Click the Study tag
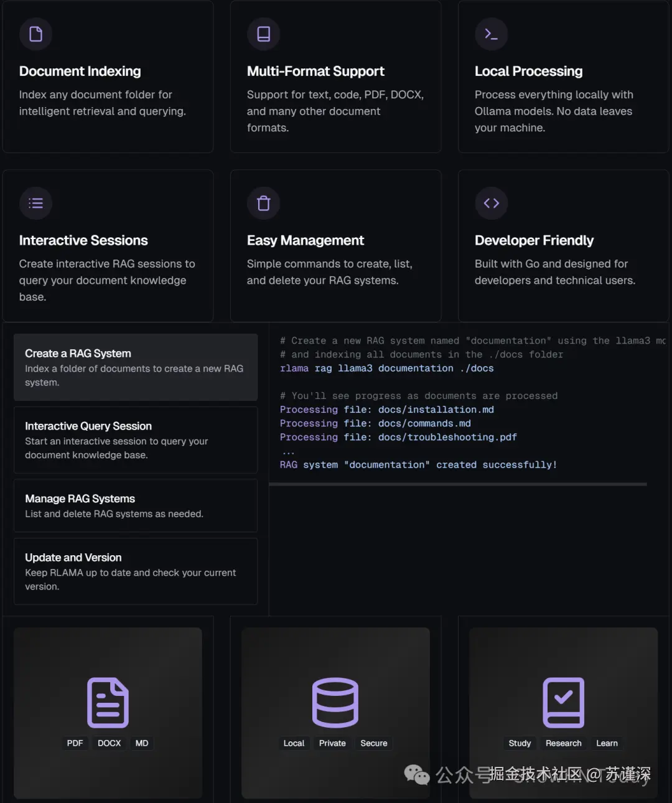Screen dimensions: 672x803 click(x=520, y=743)
